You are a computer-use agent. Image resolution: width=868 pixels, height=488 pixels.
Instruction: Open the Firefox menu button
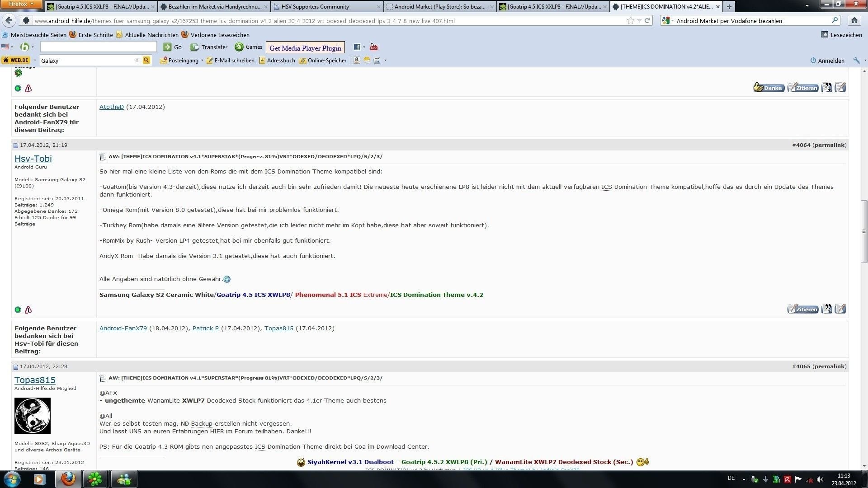[21, 4]
